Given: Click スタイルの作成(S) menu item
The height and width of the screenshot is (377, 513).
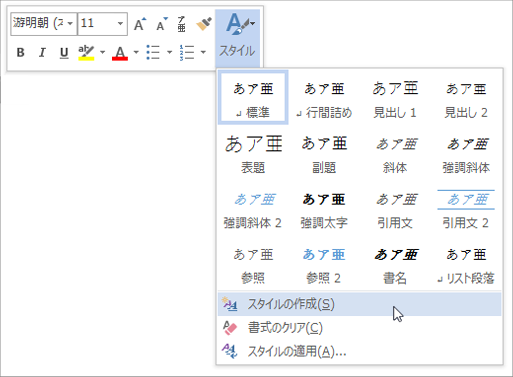Looking at the screenshot, I should 359,304.
